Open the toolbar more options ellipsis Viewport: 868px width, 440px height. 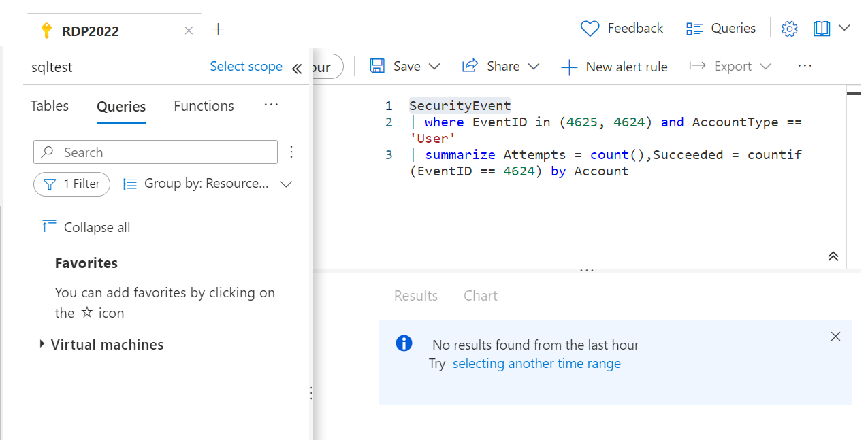(805, 66)
